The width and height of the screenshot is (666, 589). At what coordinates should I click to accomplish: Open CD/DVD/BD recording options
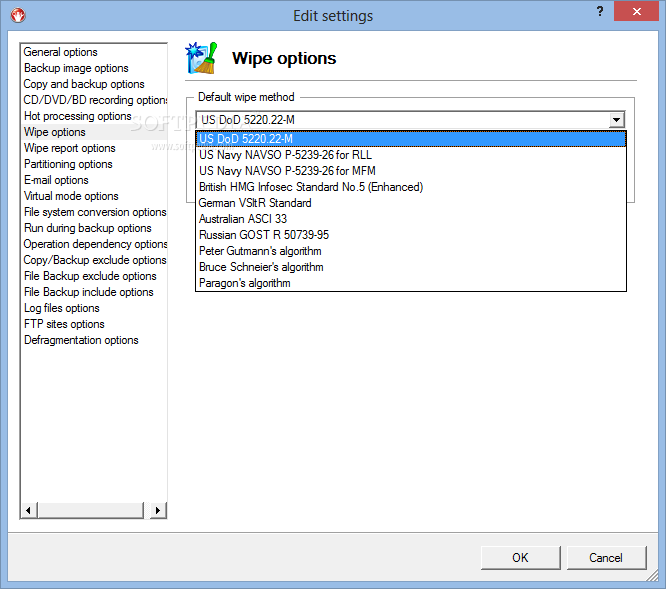94,100
